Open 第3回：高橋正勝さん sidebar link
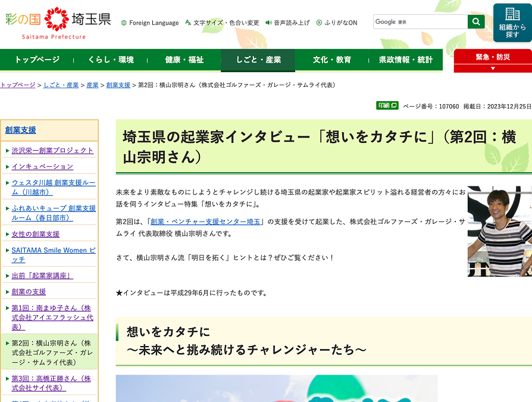Screen dimensions: 532x402 click(51, 383)
